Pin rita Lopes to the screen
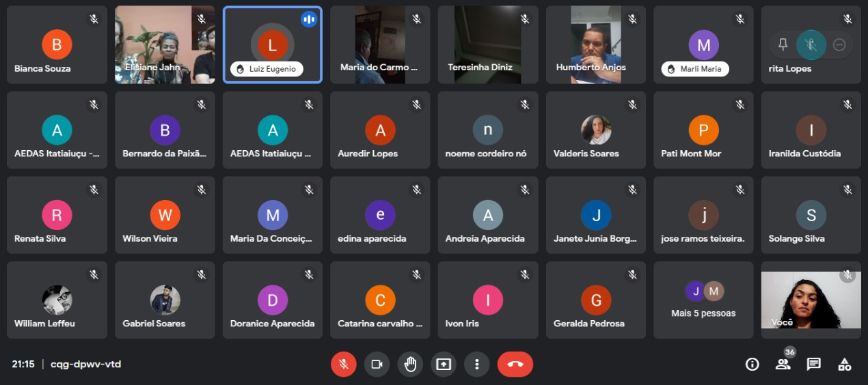Viewport: 868px width, 385px height. tap(783, 45)
